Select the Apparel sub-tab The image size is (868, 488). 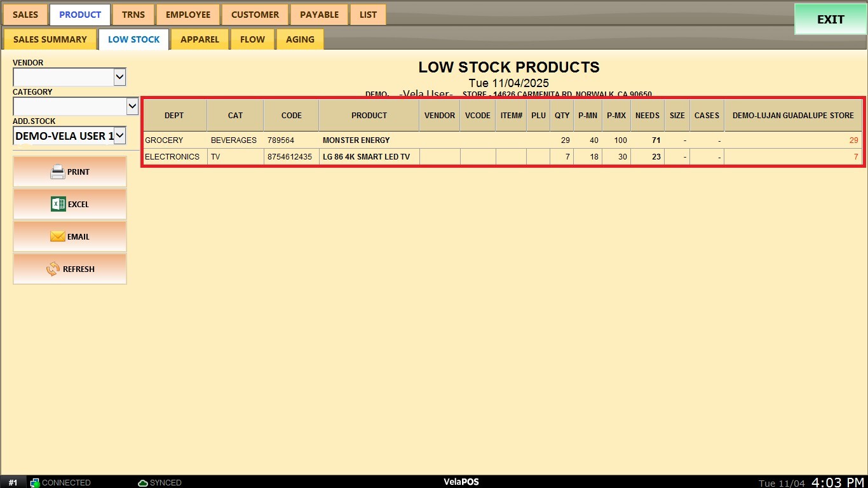pyautogui.click(x=200, y=39)
